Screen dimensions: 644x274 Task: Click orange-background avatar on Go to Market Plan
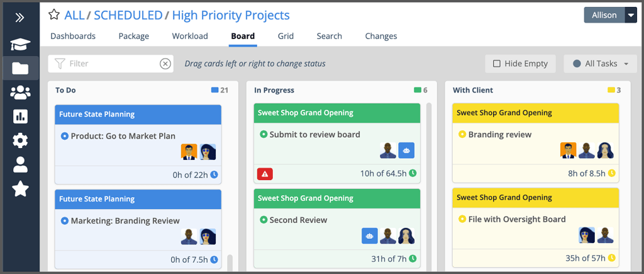pos(189,152)
